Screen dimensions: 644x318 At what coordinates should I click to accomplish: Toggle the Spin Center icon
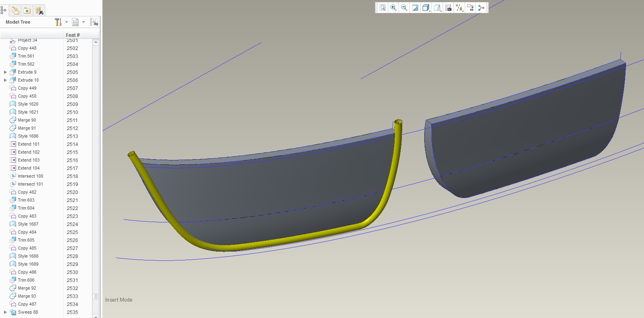(481, 8)
